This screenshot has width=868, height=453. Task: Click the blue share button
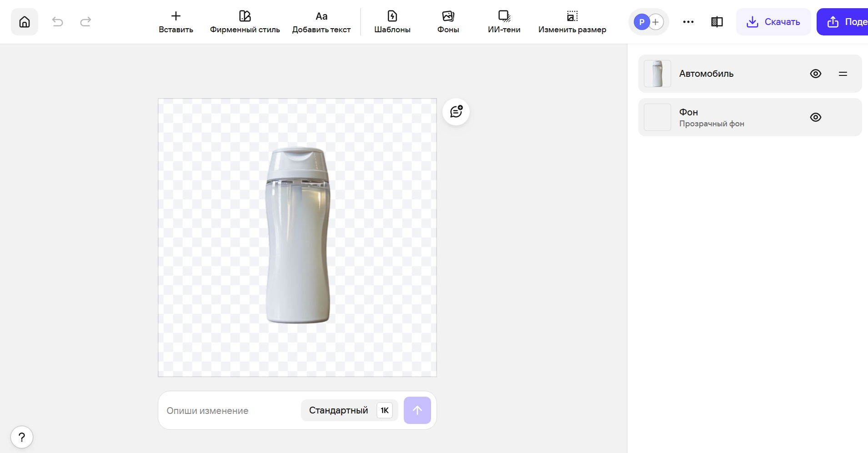(x=843, y=22)
